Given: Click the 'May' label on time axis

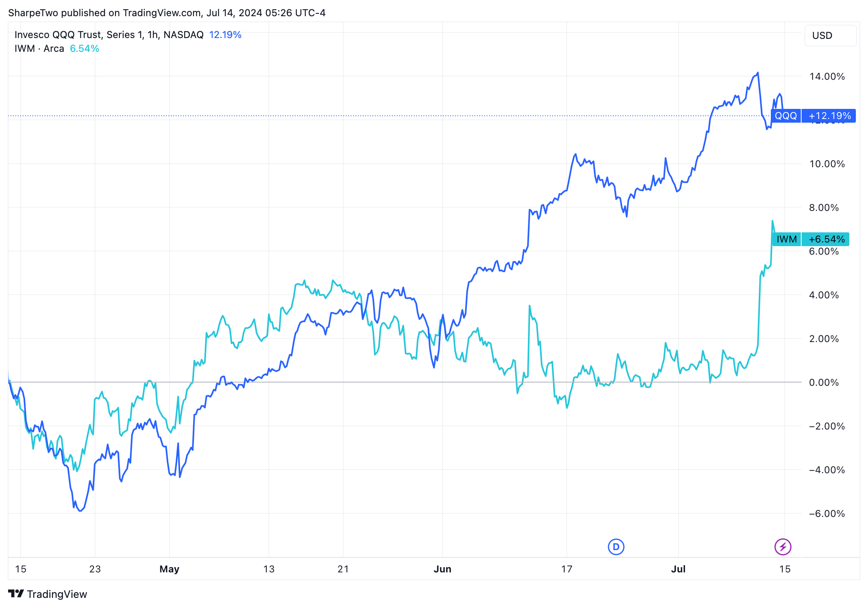Looking at the screenshot, I should click(x=169, y=569).
